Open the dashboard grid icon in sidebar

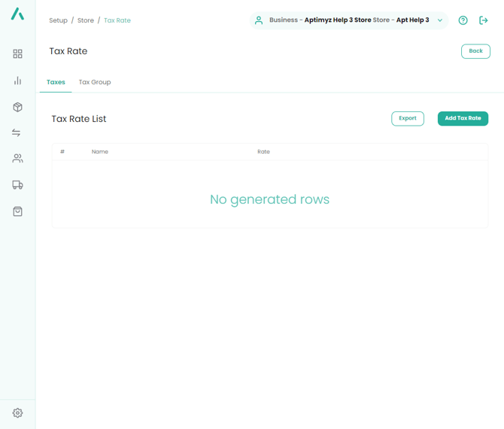(x=17, y=54)
